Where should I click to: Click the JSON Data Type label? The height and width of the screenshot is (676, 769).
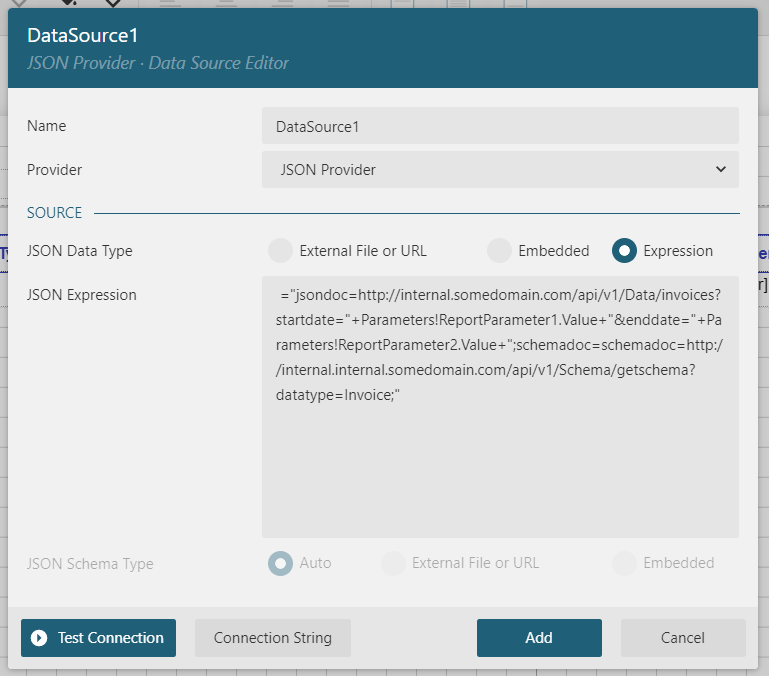click(79, 251)
